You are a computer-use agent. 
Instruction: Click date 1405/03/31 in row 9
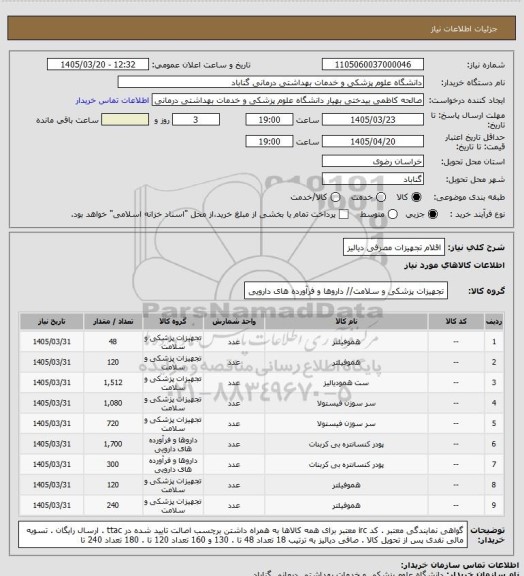click(x=51, y=505)
